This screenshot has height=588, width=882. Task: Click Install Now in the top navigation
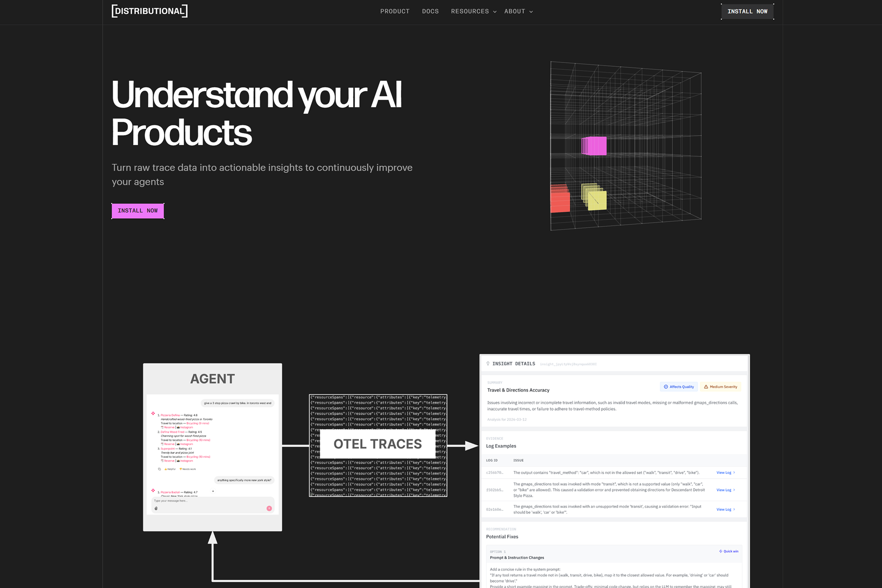747,11
